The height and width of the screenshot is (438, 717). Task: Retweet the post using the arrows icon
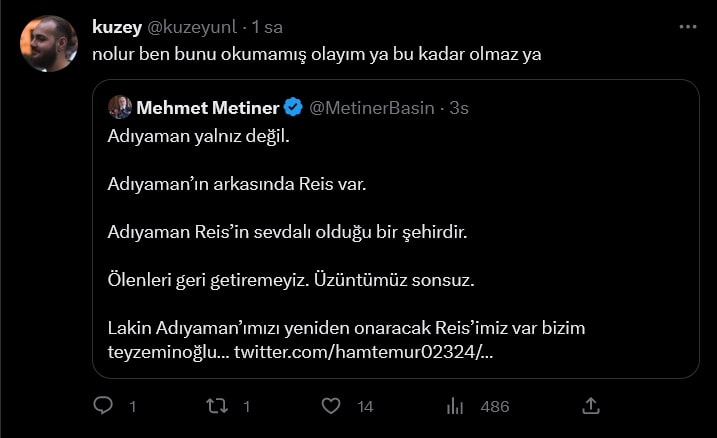pos(216,406)
